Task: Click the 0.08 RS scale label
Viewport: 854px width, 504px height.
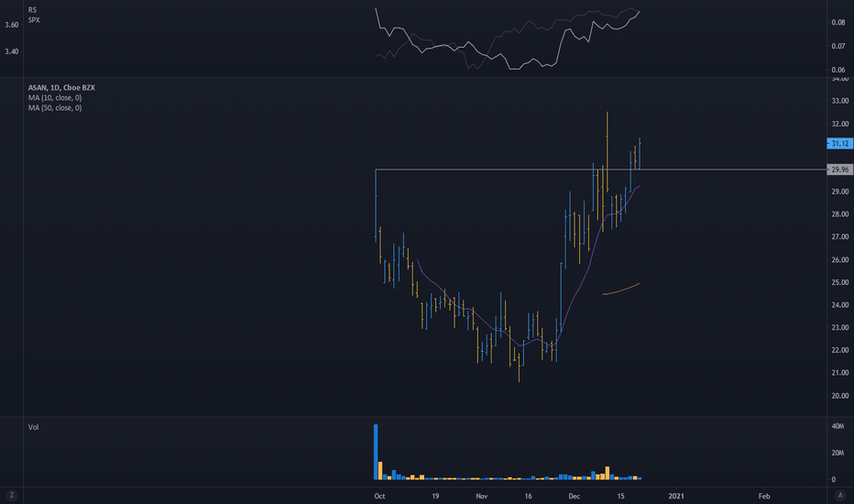Action: coord(838,22)
